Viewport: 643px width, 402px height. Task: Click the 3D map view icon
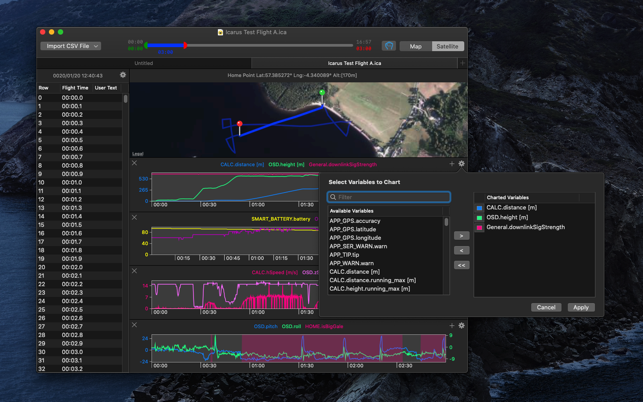(x=389, y=46)
